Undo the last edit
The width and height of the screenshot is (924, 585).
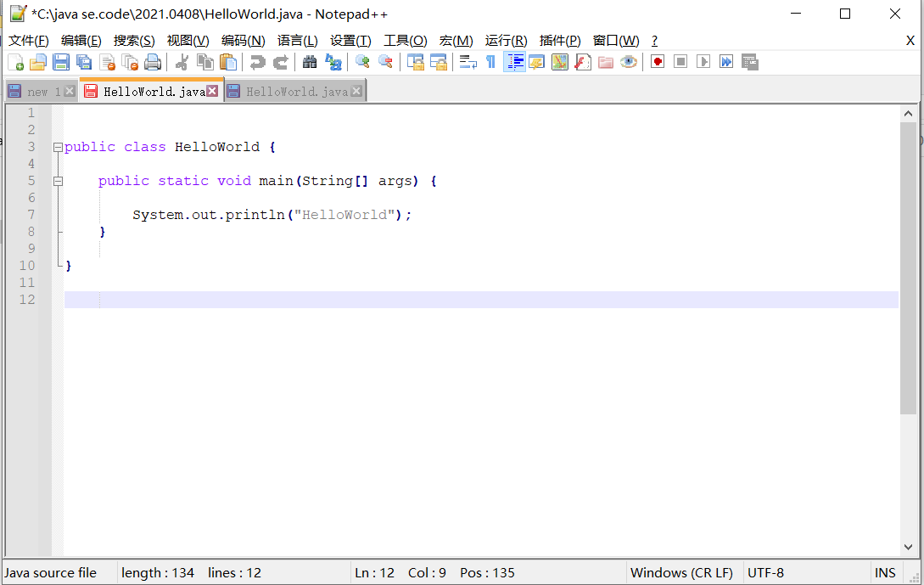click(x=258, y=62)
